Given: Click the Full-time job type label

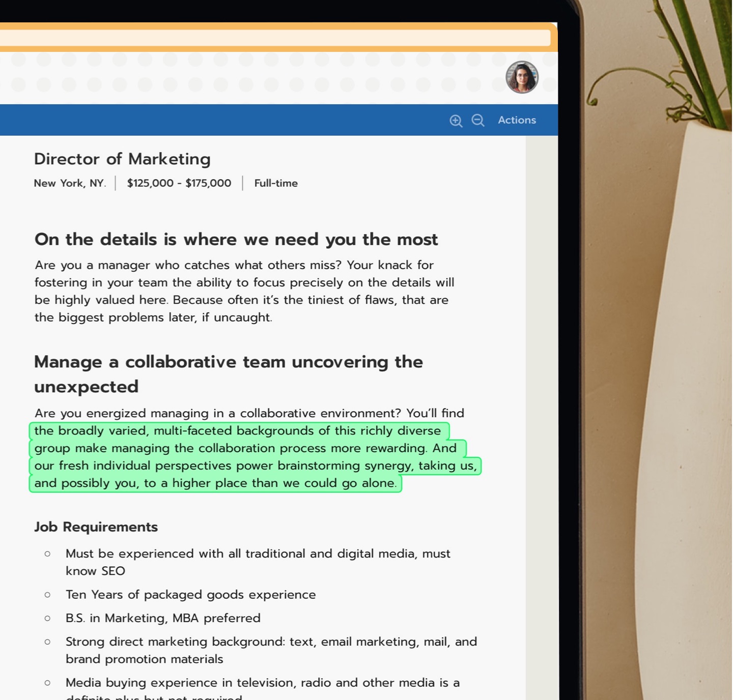Looking at the screenshot, I should 276,183.
